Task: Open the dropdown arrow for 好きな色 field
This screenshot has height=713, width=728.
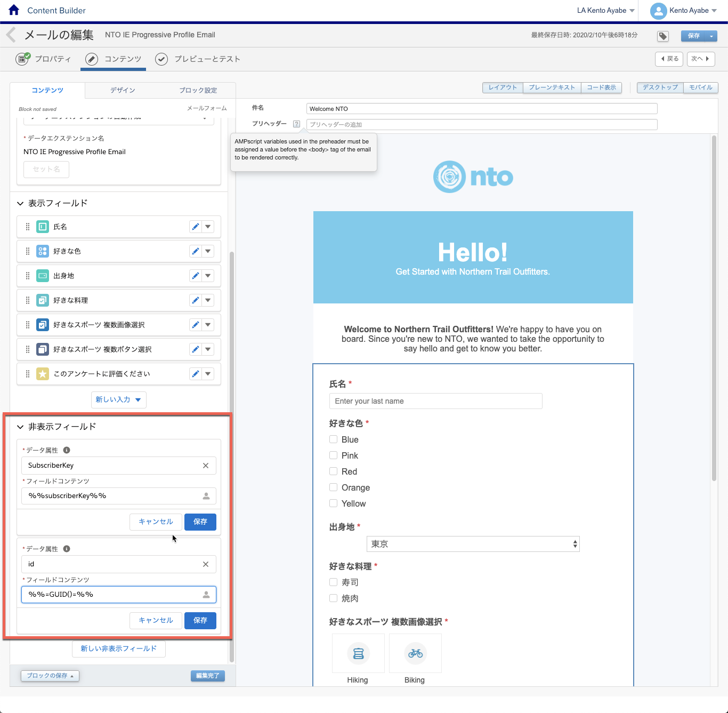Action: [x=208, y=251]
